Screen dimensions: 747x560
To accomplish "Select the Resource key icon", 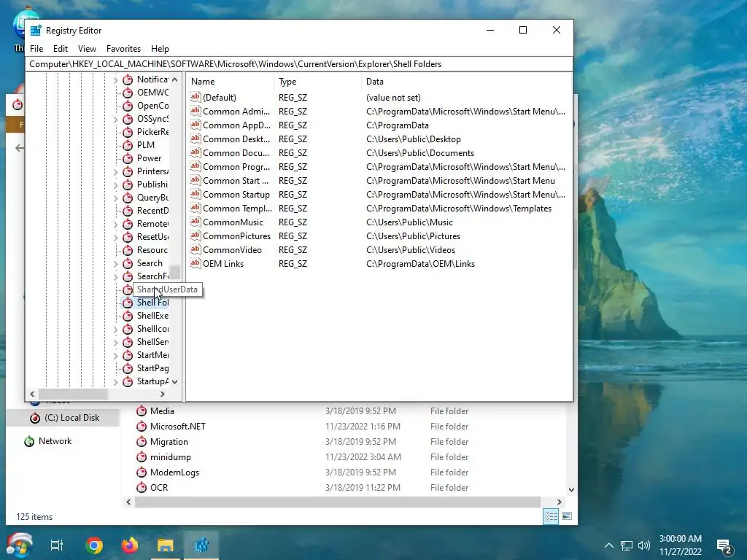I will (128, 250).
